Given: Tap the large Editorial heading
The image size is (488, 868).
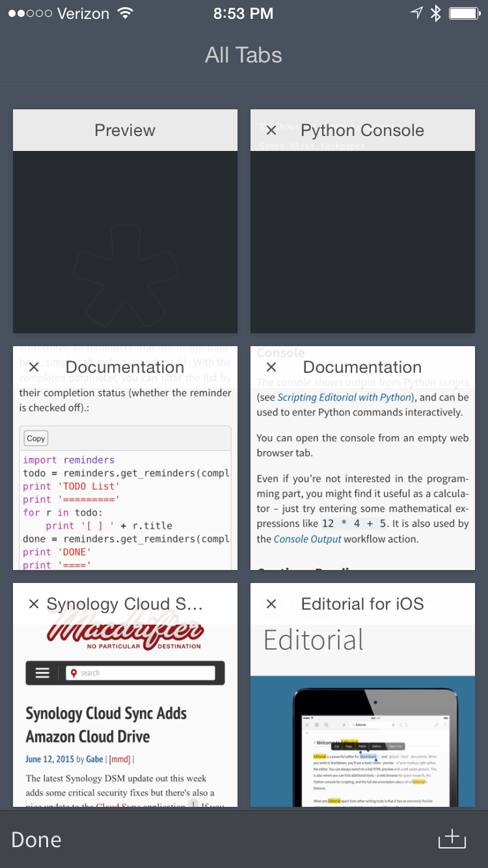Looking at the screenshot, I should pos(314,640).
